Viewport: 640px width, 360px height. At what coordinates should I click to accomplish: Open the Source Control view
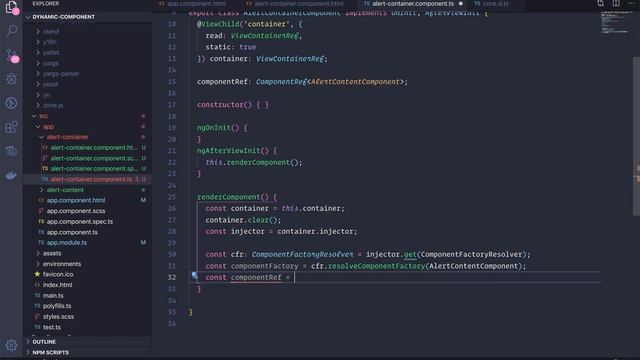[11, 55]
